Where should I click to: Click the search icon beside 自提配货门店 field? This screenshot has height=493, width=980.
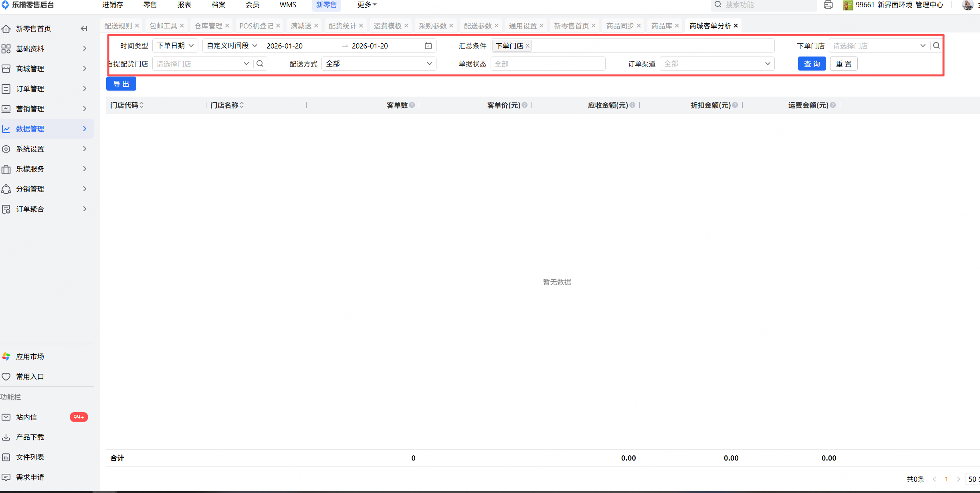pyautogui.click(x=260, y=64)
